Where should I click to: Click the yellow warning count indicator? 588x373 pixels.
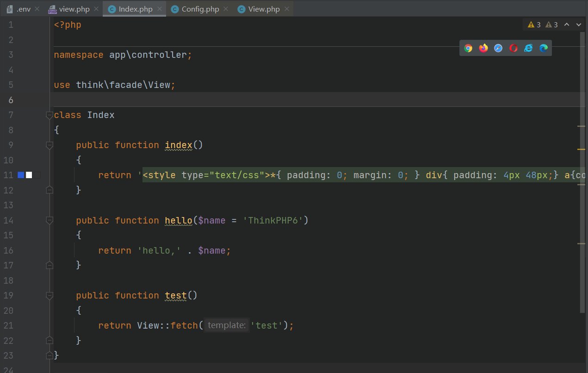tap(534, 25)
